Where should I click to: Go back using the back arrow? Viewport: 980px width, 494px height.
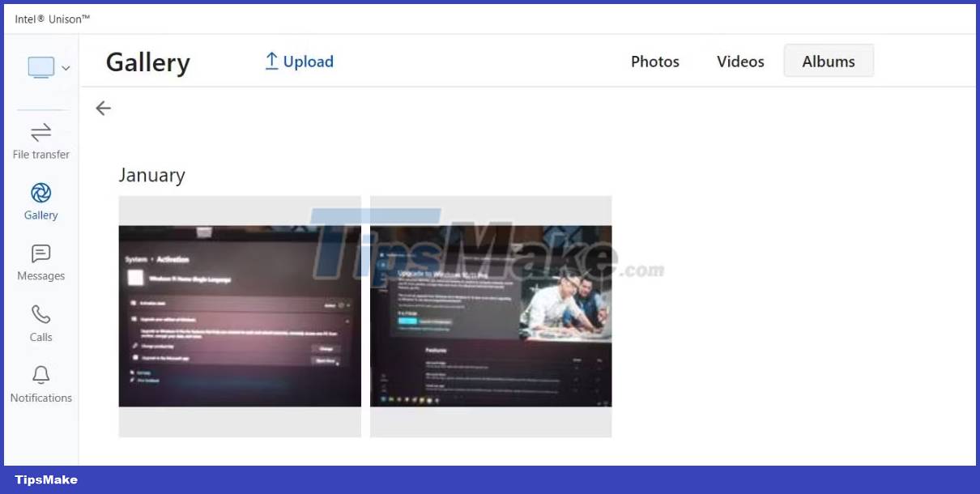(103, 108)
